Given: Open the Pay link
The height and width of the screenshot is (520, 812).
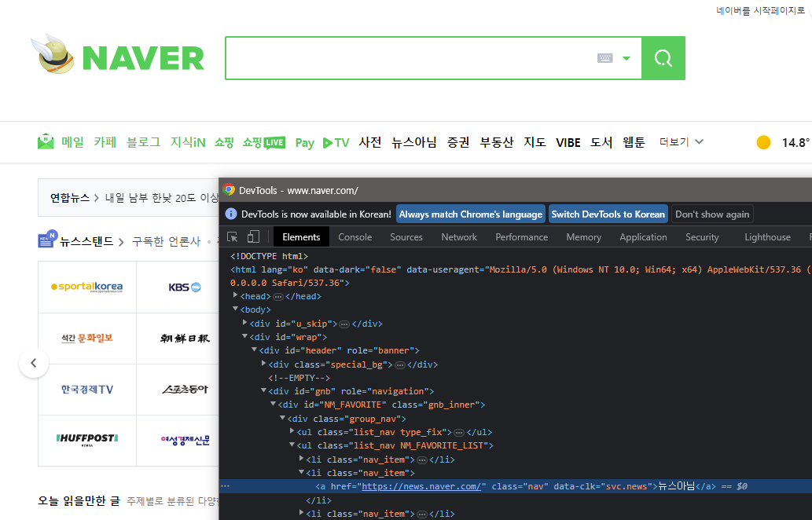Looking at the screenshot, I should tap(304, 143).
